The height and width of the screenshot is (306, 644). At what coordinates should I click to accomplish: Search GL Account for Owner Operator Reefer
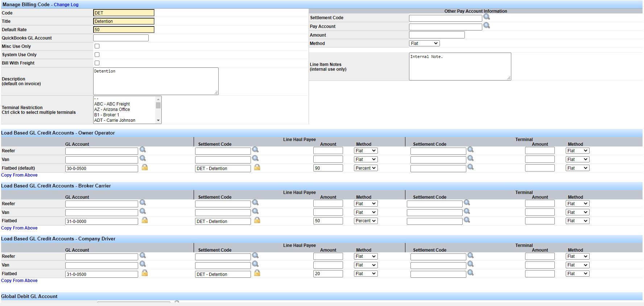143,149
